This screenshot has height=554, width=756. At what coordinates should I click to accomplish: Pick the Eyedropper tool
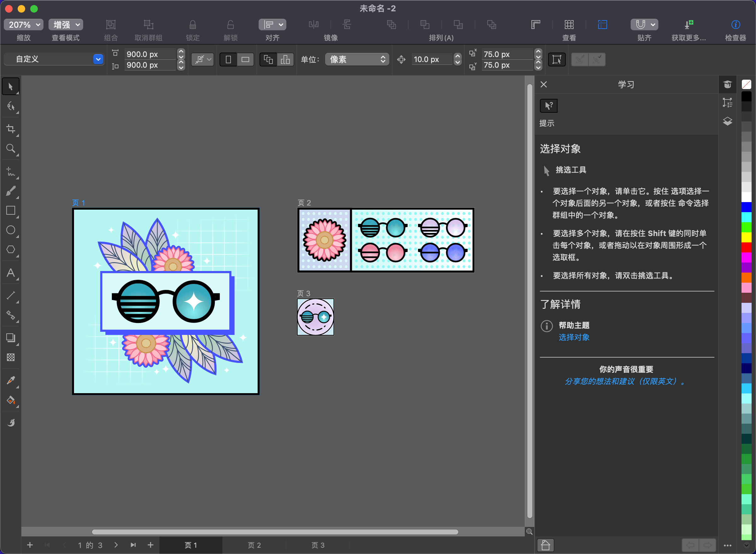10,380
